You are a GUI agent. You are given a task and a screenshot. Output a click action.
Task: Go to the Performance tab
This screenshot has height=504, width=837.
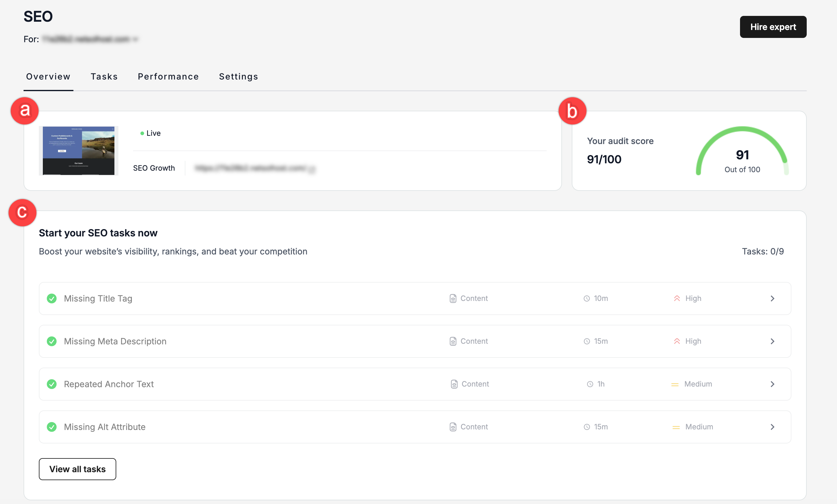168,77
